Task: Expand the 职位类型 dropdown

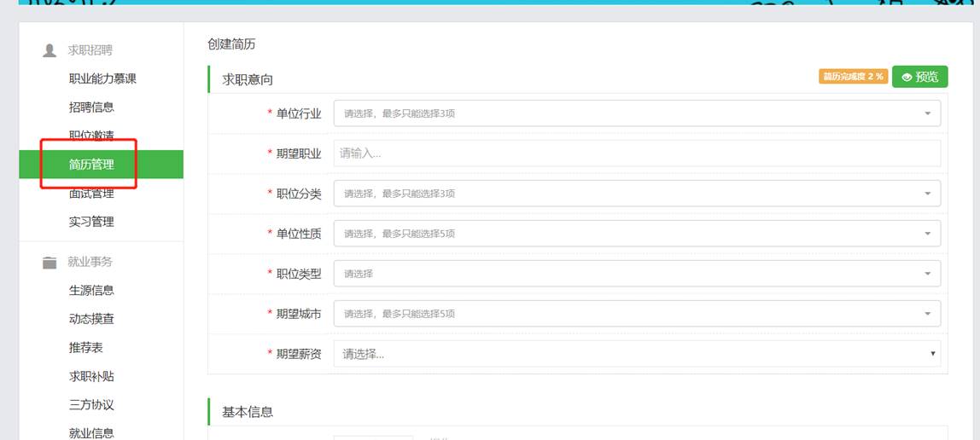Action: [637, 274]
